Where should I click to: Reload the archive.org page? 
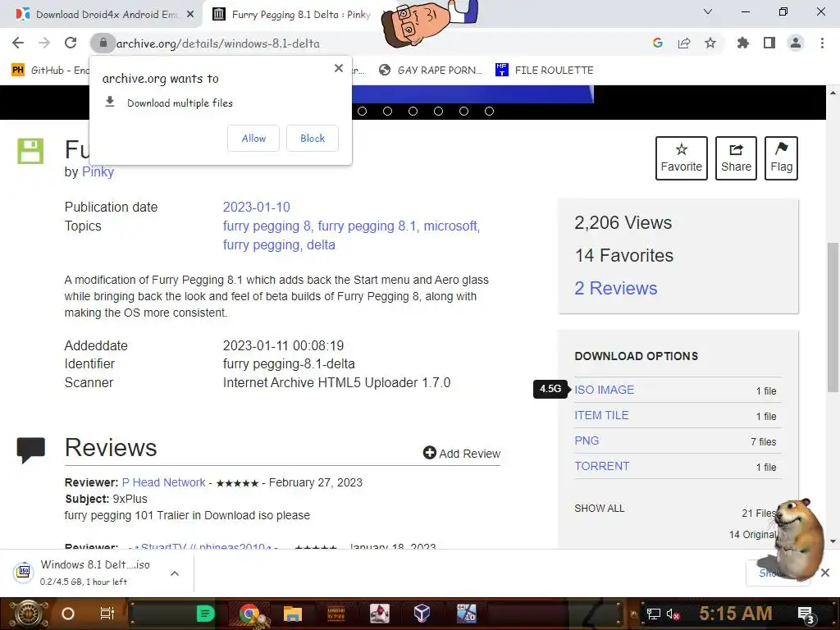71,43
